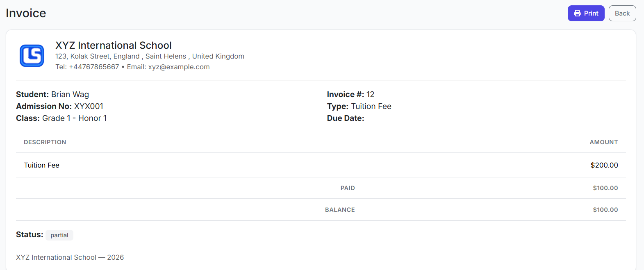
Task: Click the admission number XYX001
Action: [x=89, y=107]
